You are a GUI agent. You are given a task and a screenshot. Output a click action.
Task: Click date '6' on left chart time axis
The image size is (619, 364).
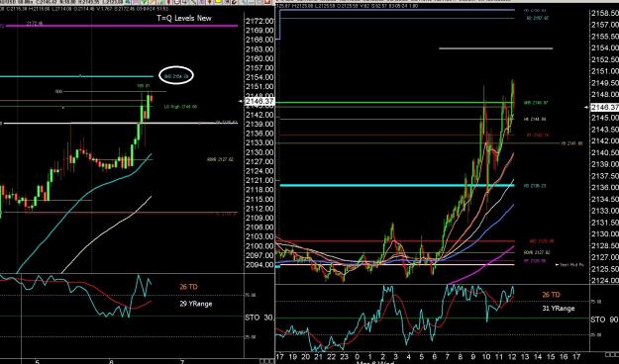coord(111,362)
